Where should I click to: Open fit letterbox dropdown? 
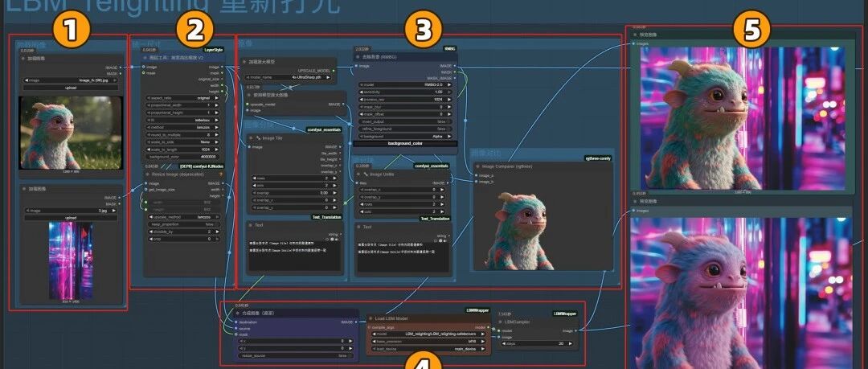182,119
